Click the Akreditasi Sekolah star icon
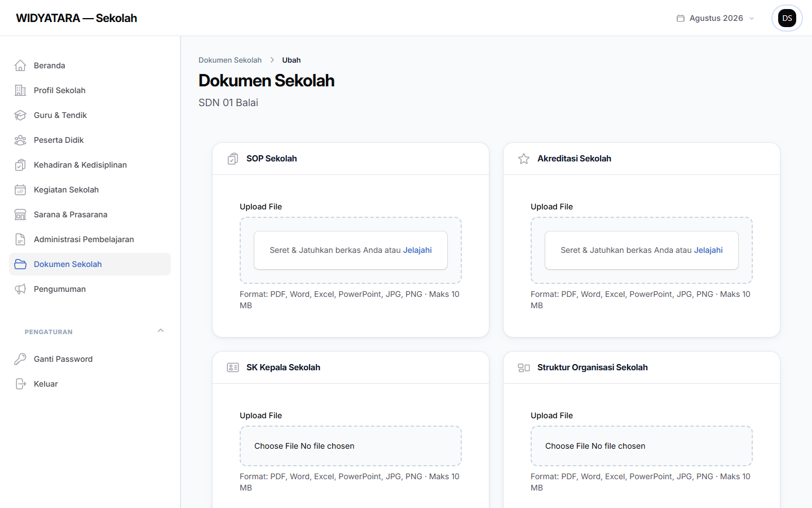Image resolution: width=812 pixels, height=508 pixels. (x=524, y=159)
